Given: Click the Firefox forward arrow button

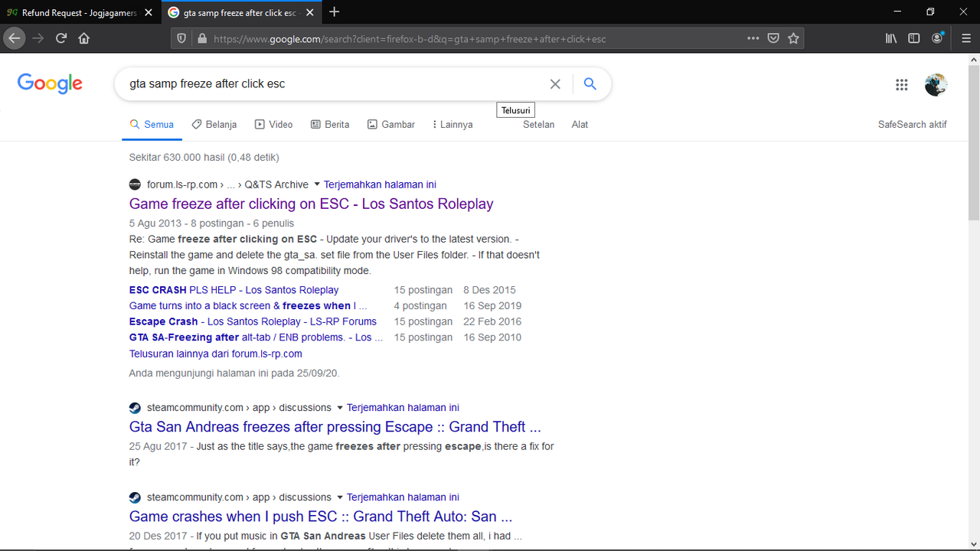Looking at the screenshot, I should 38,38.
